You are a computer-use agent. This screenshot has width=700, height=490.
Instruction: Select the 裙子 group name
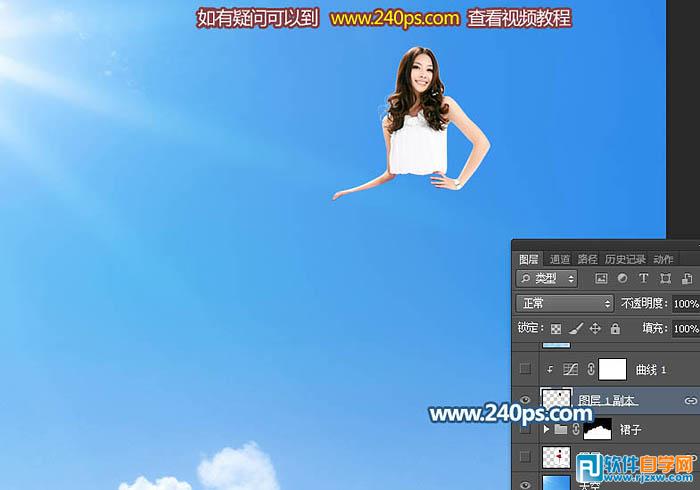pyautogui.click(x=631, y=430)
